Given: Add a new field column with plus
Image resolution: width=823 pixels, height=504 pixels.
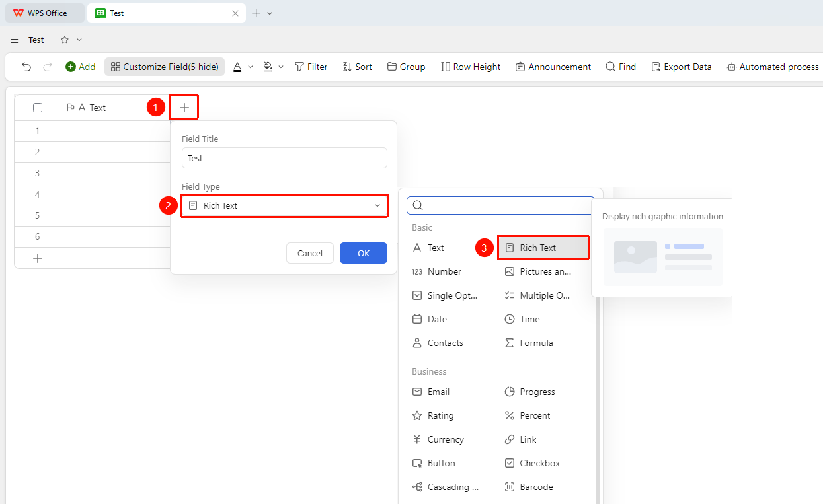Looking at the screenshot, I should tap(184, 108).
